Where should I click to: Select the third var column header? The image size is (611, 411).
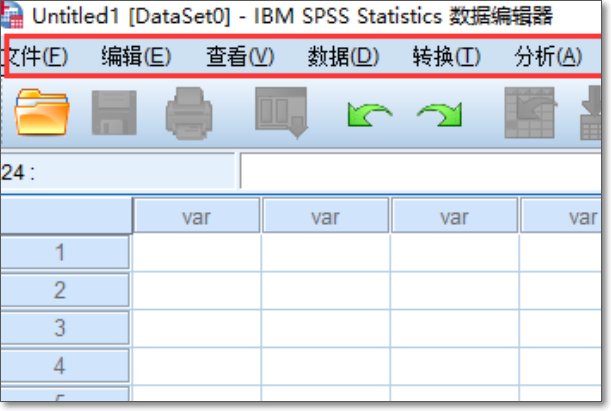point(454,216)
